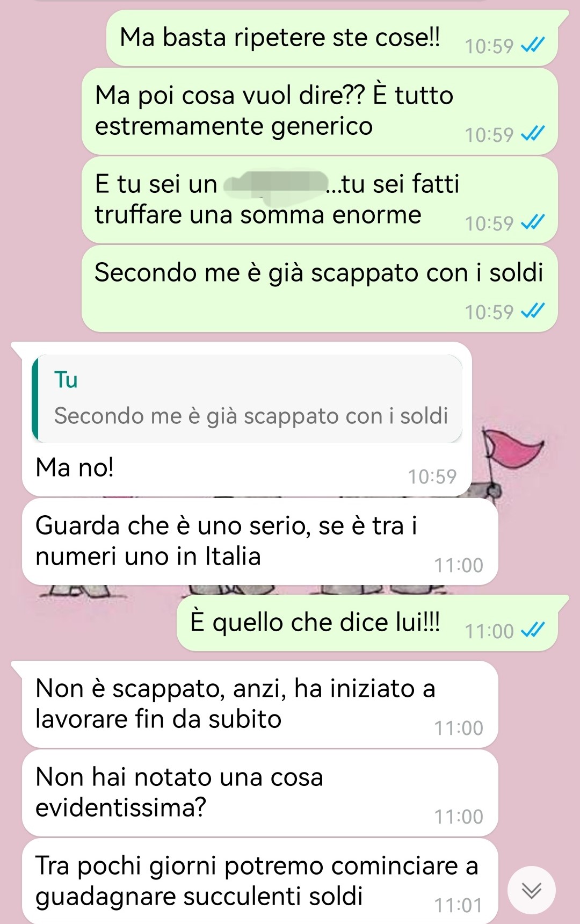The image size is (580, 924).
Task: Tap the scroll-to-bottom double chevron button
Action: 531,890
